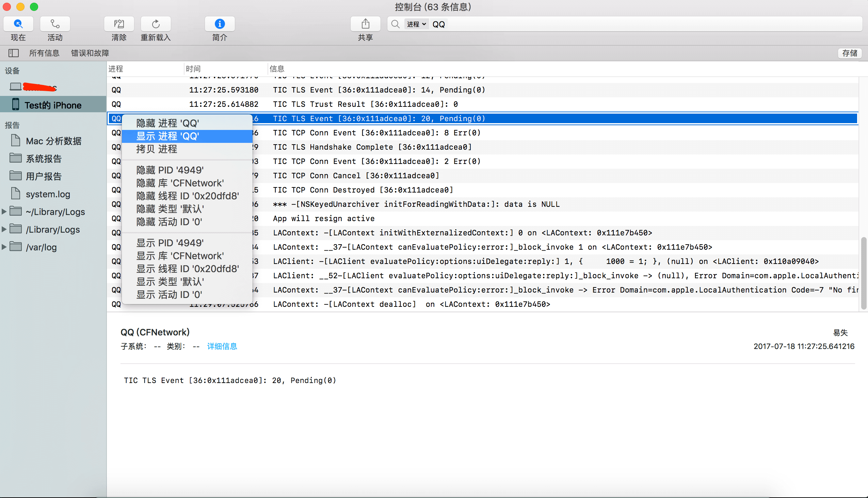Click the Clear (清除) toolbar icon
This screenshot has width=868, height=498.
pos(119,24)
